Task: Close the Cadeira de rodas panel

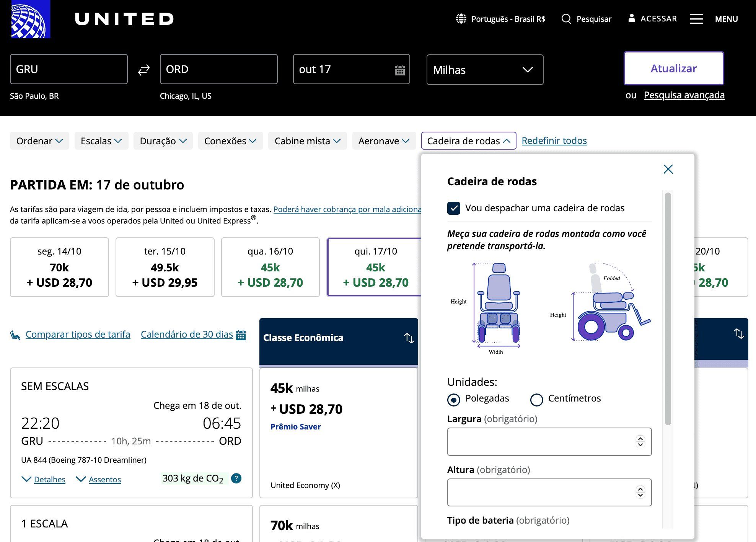Action: tap(668, 169)
